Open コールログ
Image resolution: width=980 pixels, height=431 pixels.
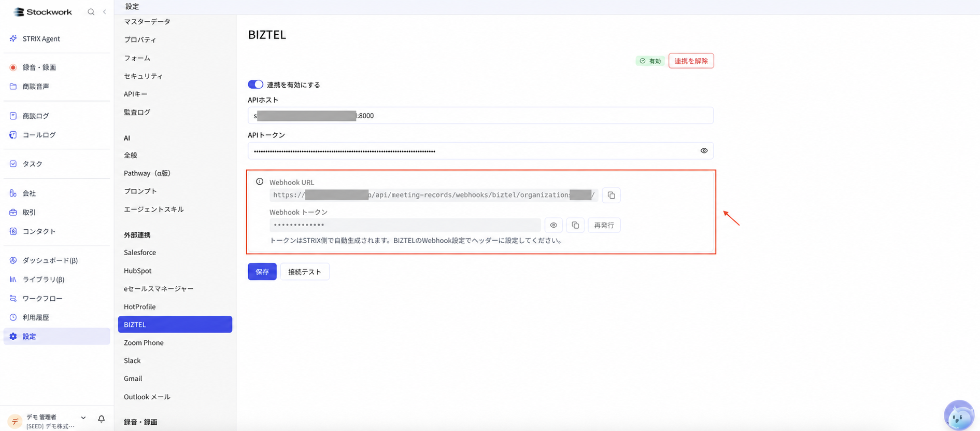point(56,135)
